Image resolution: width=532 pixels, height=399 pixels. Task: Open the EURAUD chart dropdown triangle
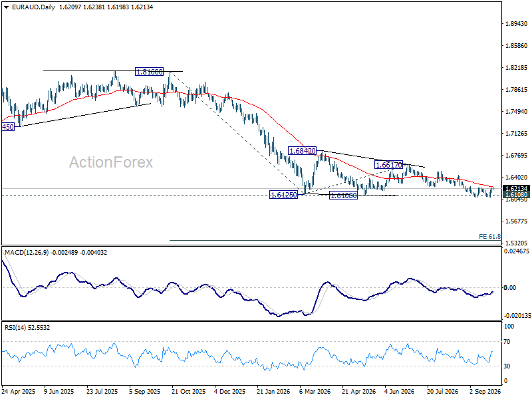click(x=7, y=7)
